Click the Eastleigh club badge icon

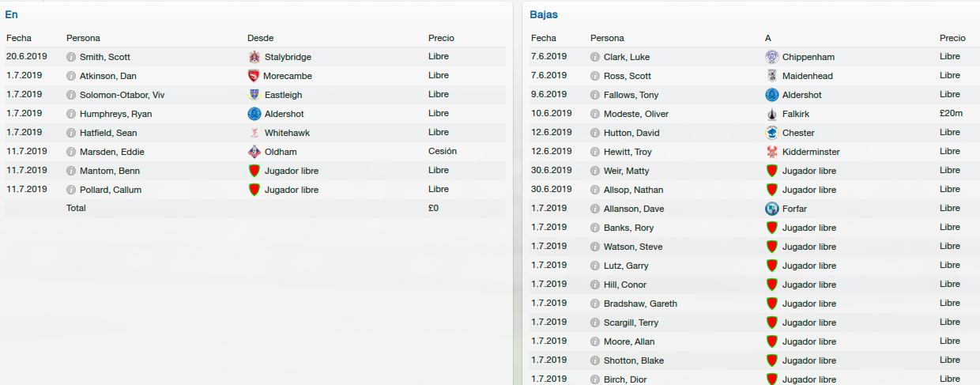coord(254,95)
